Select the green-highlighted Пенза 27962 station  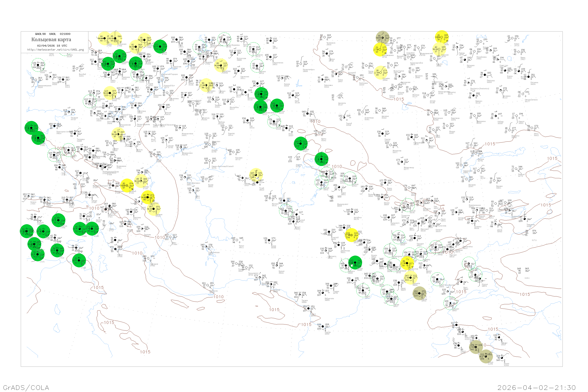(160, 46)
